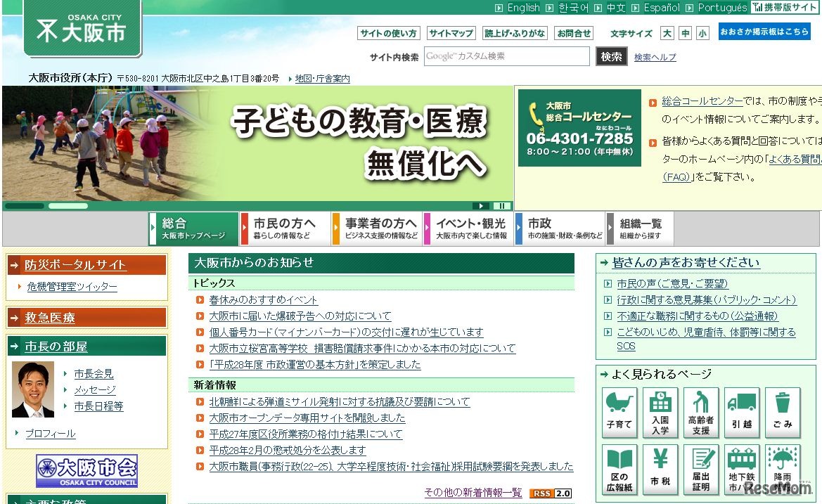Type in the Google custom search field

click(506, 57)
